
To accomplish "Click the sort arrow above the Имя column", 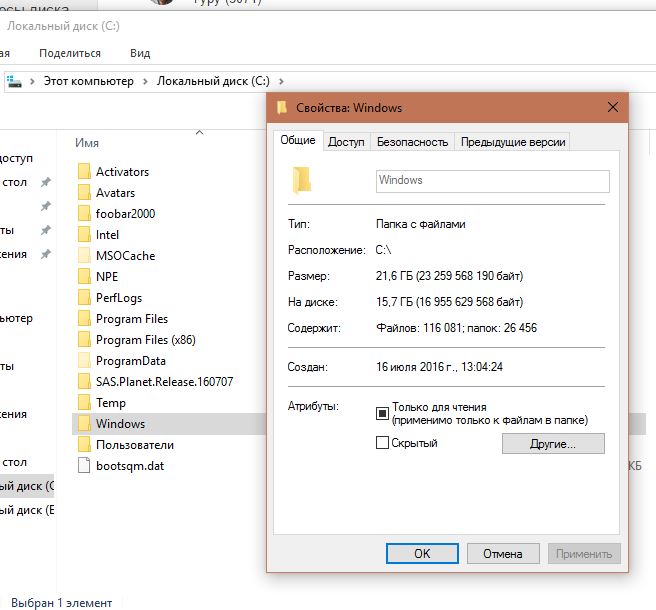I will pyautogui.click(x=200, y=133).
